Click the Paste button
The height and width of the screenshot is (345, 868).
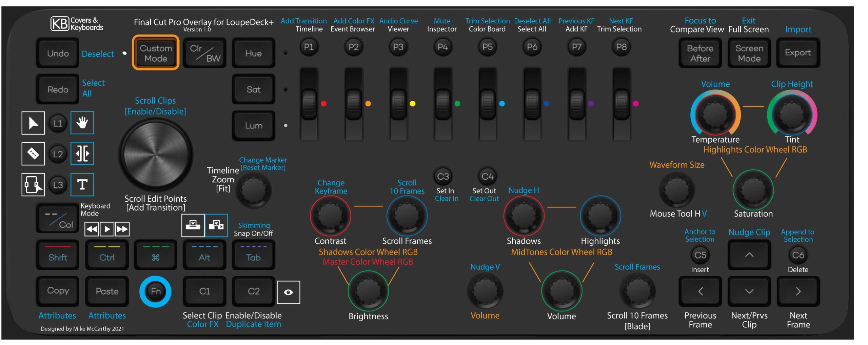[107, 291]
